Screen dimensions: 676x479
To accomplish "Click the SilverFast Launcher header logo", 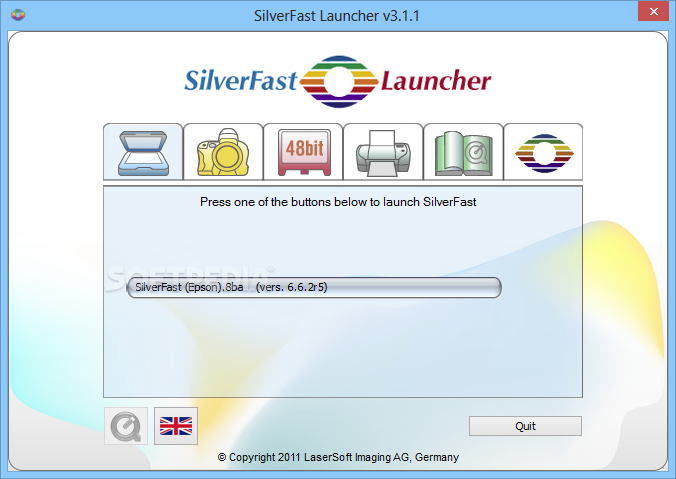I will tap(338, 81).
